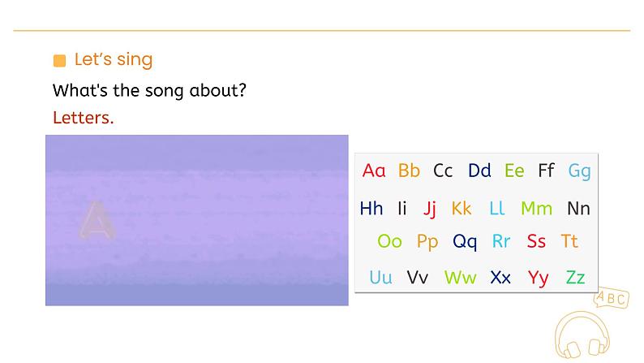The image size is (644, 363).
Task: Select the green Oo letter pair
Action: 390,241
